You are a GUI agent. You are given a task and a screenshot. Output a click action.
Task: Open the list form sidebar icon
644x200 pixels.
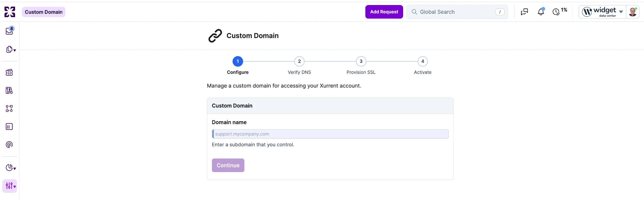9,127
